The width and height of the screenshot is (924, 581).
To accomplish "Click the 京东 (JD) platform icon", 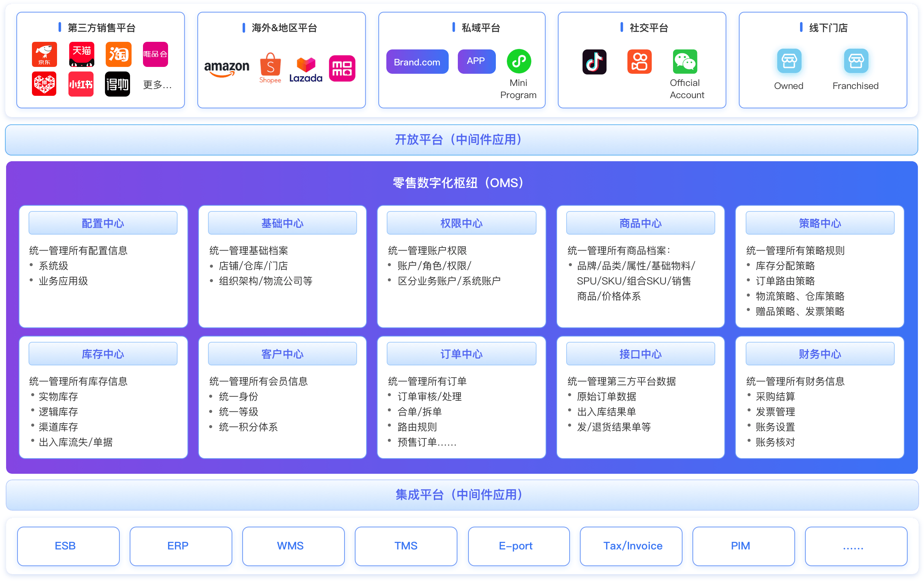I will (44, 54).
